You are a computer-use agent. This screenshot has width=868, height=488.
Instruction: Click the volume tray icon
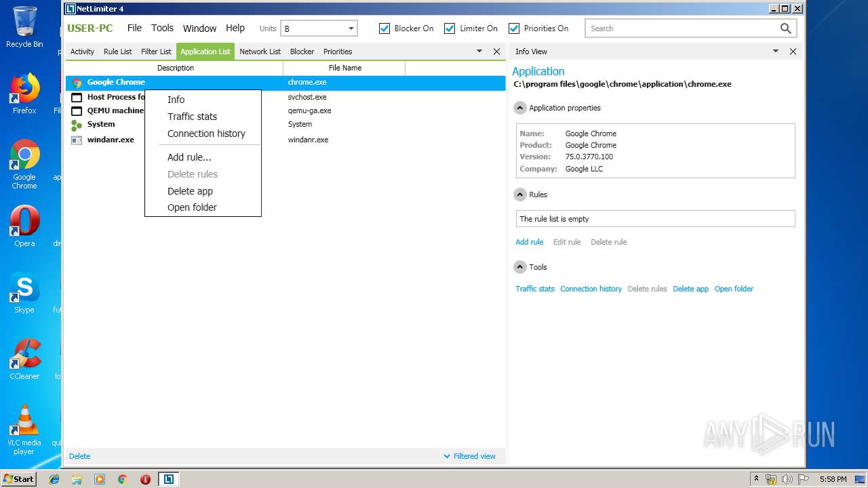787,479
